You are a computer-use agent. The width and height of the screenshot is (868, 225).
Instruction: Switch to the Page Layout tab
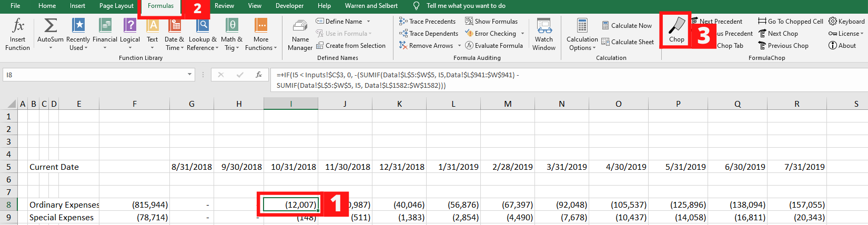coord(116,6)
